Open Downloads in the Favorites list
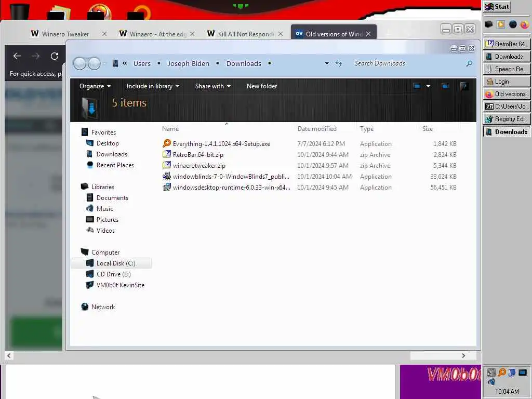Screen dimensions: 532x399 coord(112,154)
